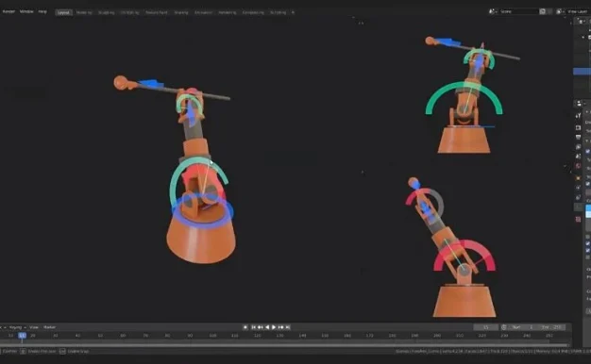The width and height of the screenshot is (591, 364).
Task: Add a new workspace with plus button
Action: click(294, 12)
